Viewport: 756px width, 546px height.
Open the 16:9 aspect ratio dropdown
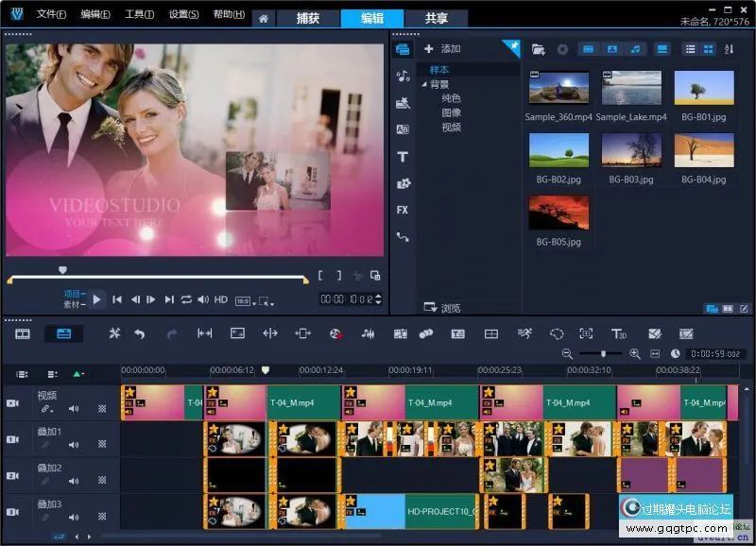[x=248, y=300]
